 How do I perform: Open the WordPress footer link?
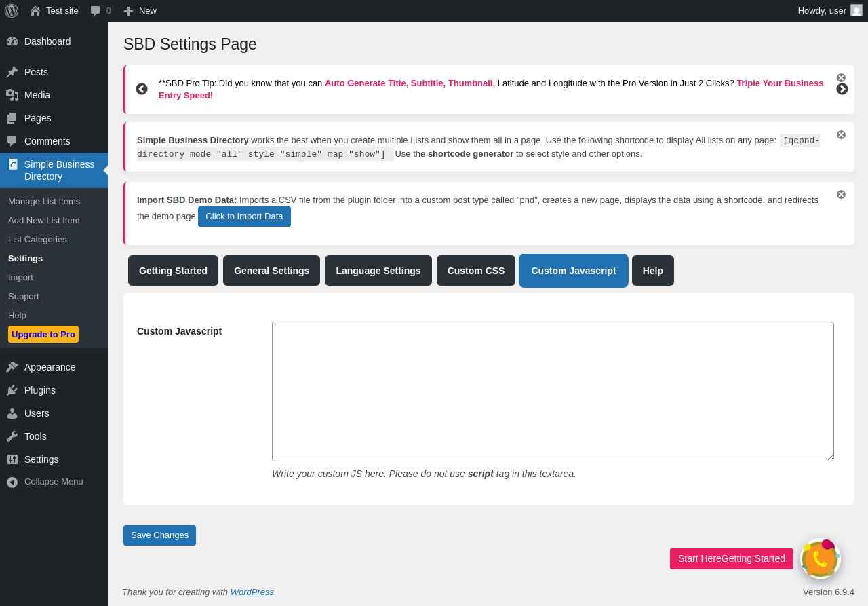252,592
